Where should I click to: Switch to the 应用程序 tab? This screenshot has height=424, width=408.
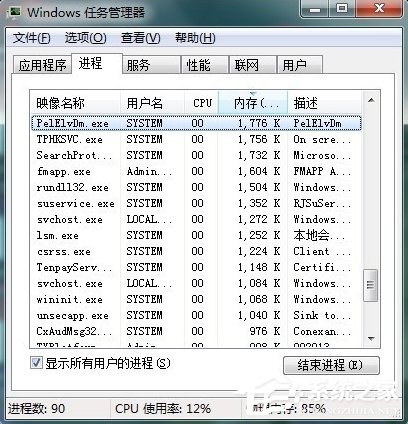pyautogui.click(x=42, y=65)
